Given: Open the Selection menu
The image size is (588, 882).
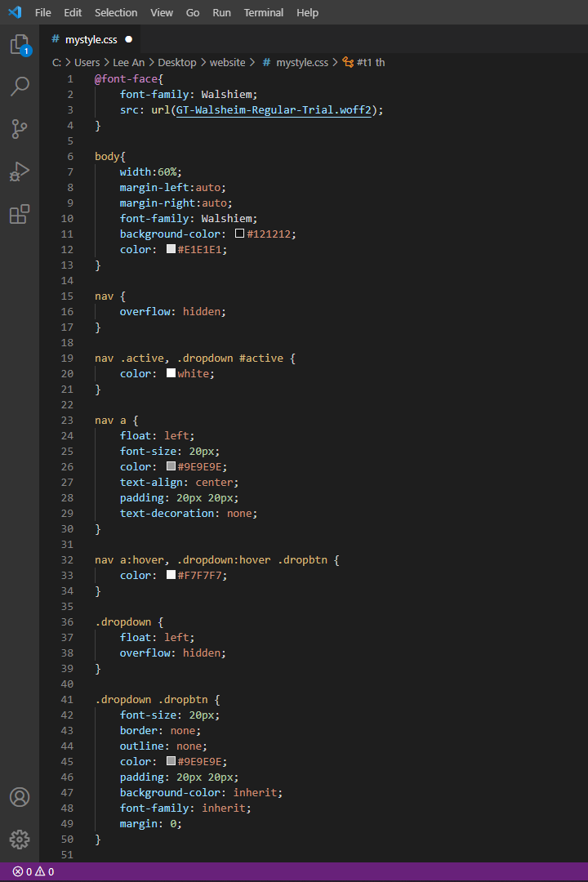Looking at the screenshot, I should coord(116,13).
